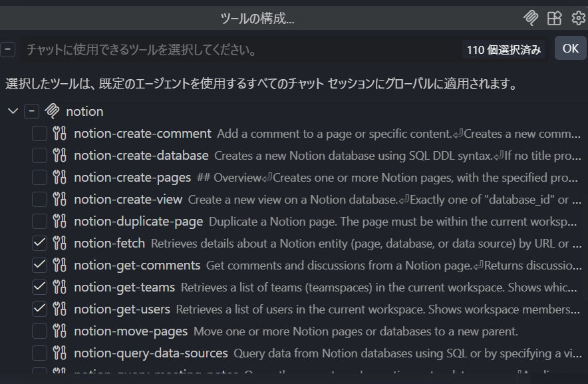This screenshot has width=588, height=384.
Task: Enable notion-move-pages checkbox
Action: pyautogui.click(x=39, y=331)
